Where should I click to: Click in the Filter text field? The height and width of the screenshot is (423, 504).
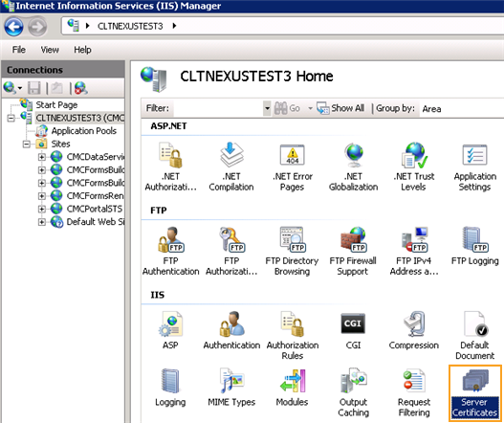click(x=218, y=108)
